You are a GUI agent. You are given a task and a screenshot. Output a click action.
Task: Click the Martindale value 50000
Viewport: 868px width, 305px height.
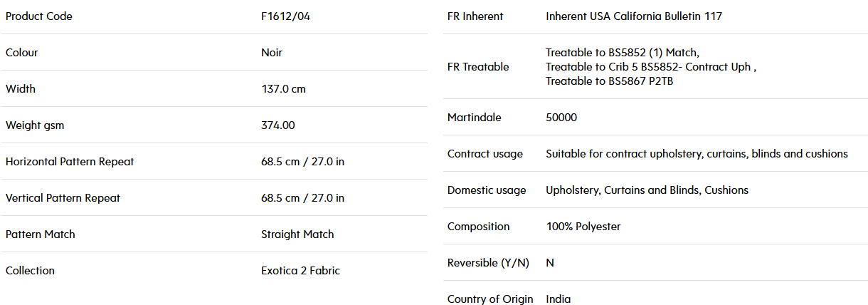tap(561, 118)
